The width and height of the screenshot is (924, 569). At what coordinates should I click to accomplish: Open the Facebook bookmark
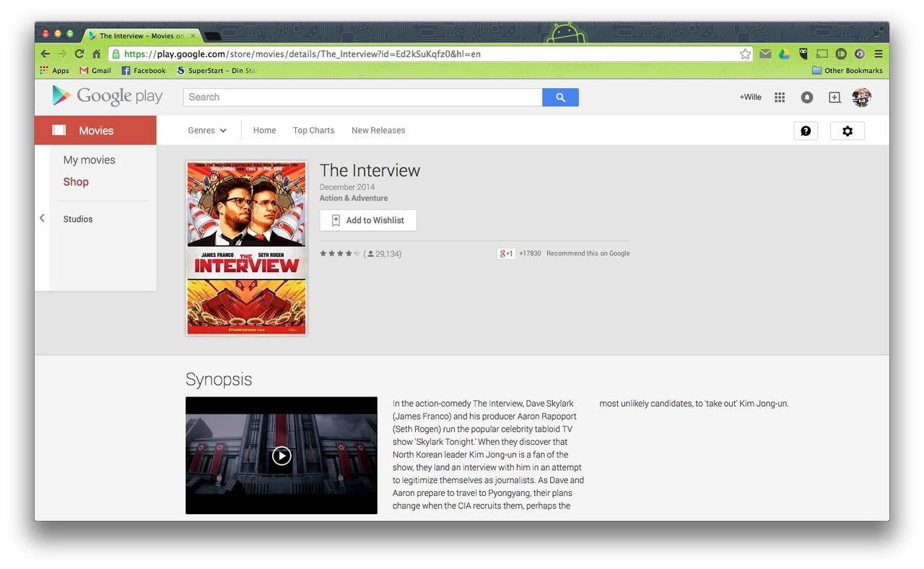tap(144, 71)
